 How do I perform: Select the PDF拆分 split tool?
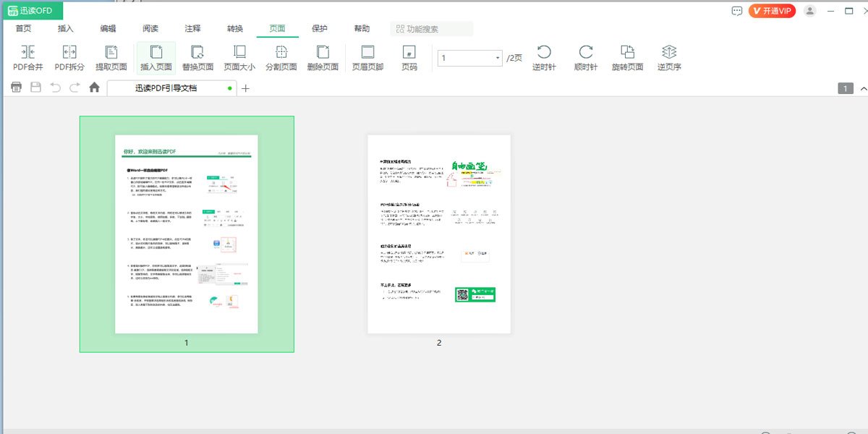click(69, 53)
